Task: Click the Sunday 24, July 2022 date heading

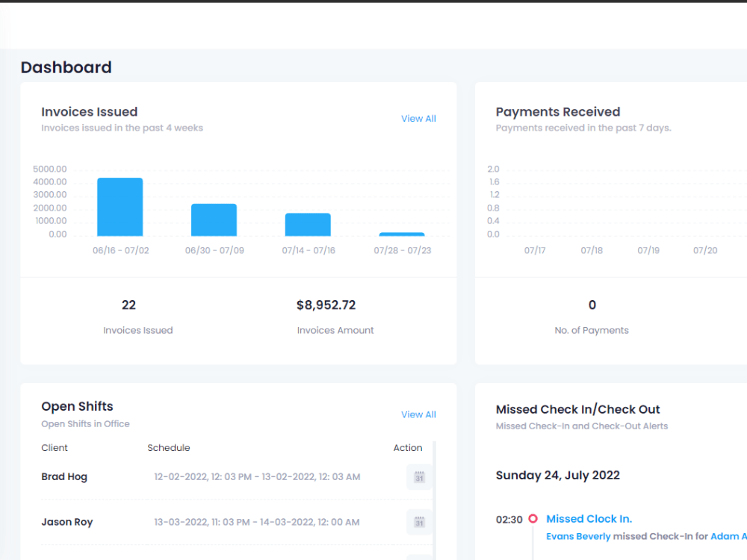Action: [558, 475]
